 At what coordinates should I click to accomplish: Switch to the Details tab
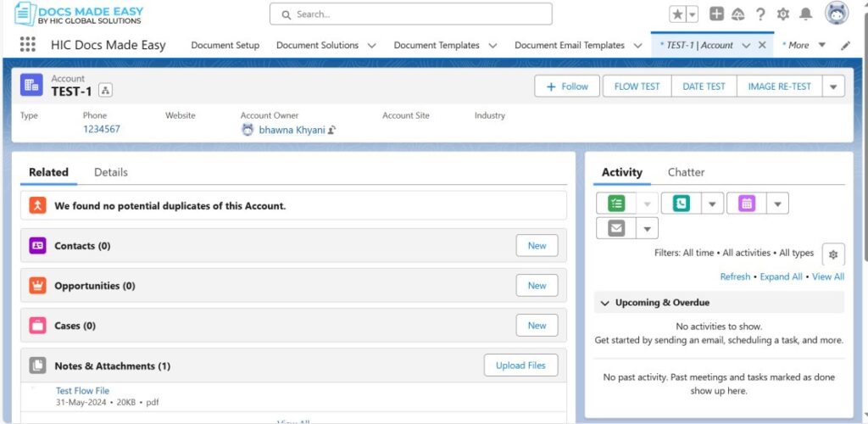[110, 172]
